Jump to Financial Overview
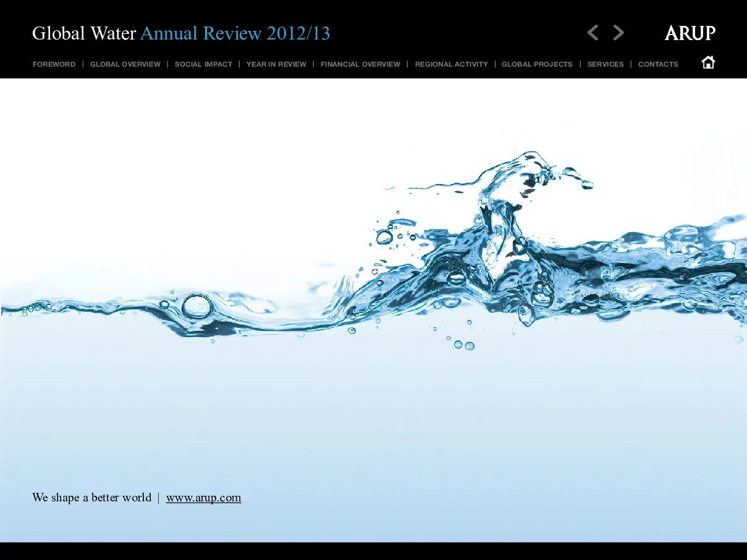747x560 pixels. click(360, 64)
